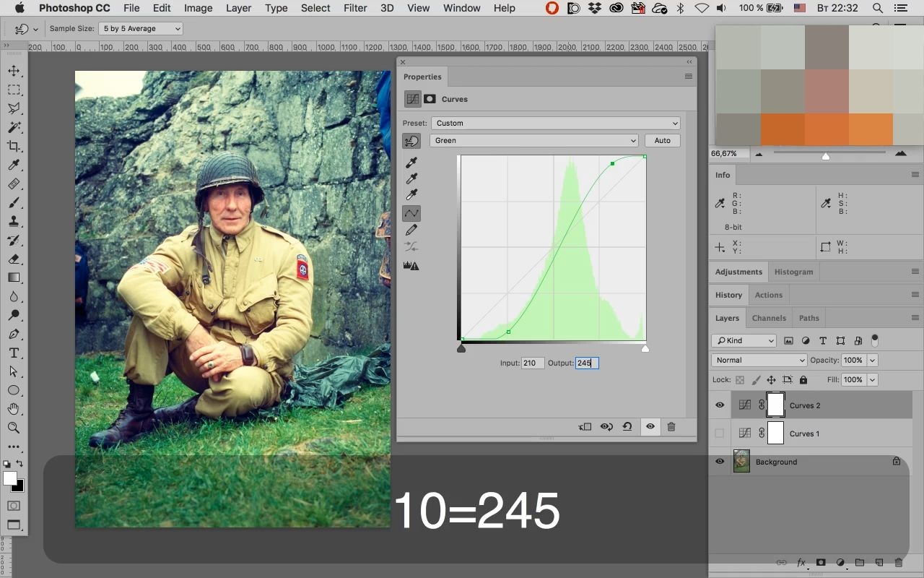Choose the draw-with-pencil curve mode
Viewport: 924px width, 578px height.
coord(411,230)
